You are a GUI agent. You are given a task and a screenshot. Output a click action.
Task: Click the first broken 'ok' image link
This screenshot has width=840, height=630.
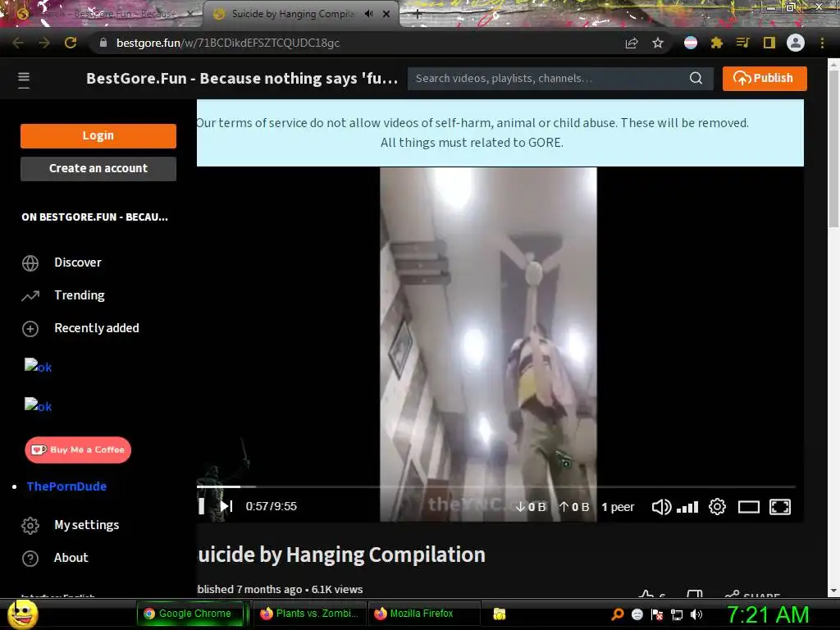point(38,367)
